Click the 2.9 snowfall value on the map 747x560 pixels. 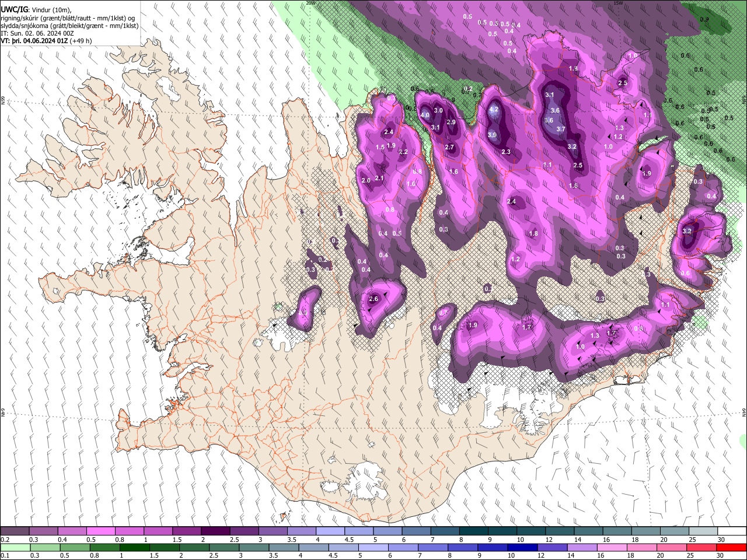451,123
